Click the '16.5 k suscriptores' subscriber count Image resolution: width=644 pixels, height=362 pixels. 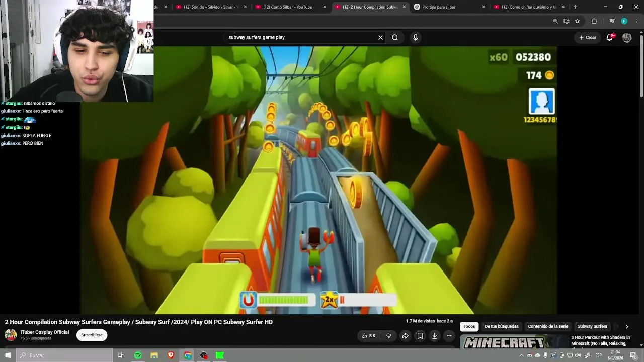tap(36, 338)
